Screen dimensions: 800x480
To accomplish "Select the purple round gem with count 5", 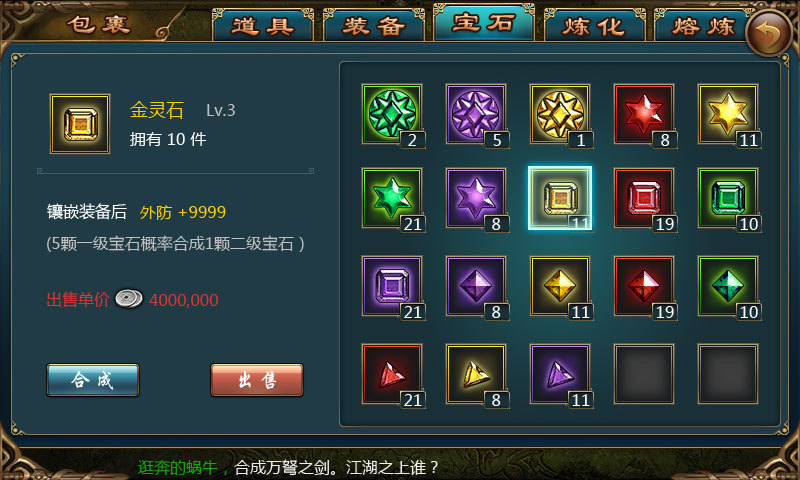I will click(476, 114).
